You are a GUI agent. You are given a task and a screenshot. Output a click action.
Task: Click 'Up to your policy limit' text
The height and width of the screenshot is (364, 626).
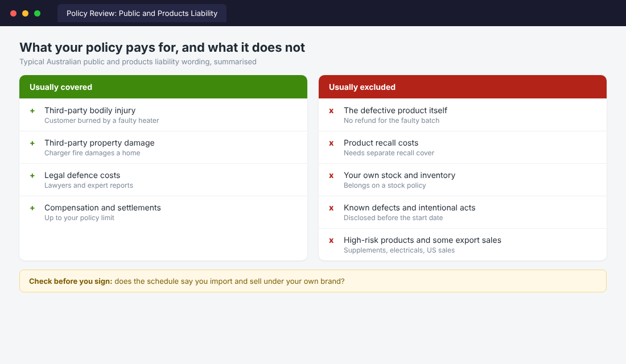click(79, 218)
